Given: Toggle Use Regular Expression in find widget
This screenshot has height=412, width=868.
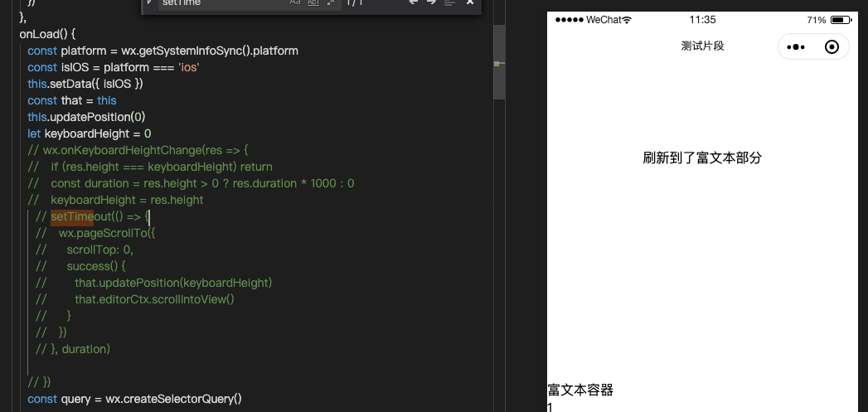Looking at the screenshot, I should [331, 2].
